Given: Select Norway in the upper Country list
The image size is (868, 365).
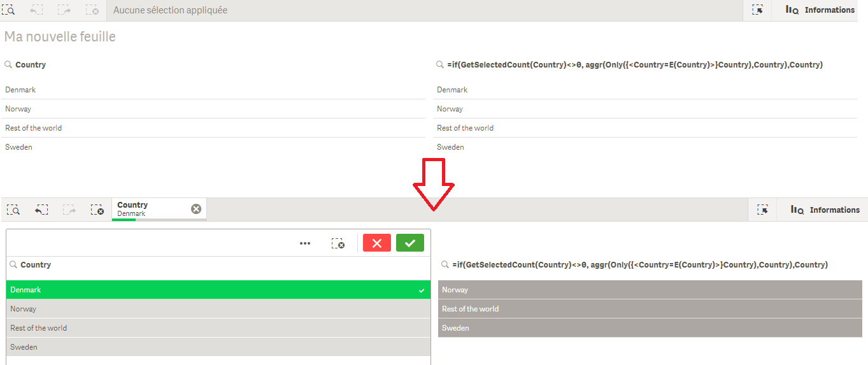Looking at the screenshot, I should 215,109.
